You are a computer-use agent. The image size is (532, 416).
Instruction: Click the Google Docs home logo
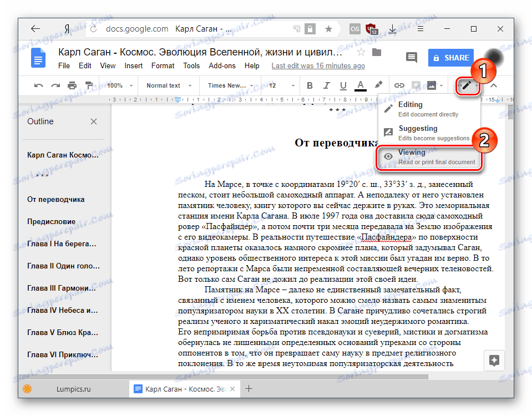coord(38,58)
